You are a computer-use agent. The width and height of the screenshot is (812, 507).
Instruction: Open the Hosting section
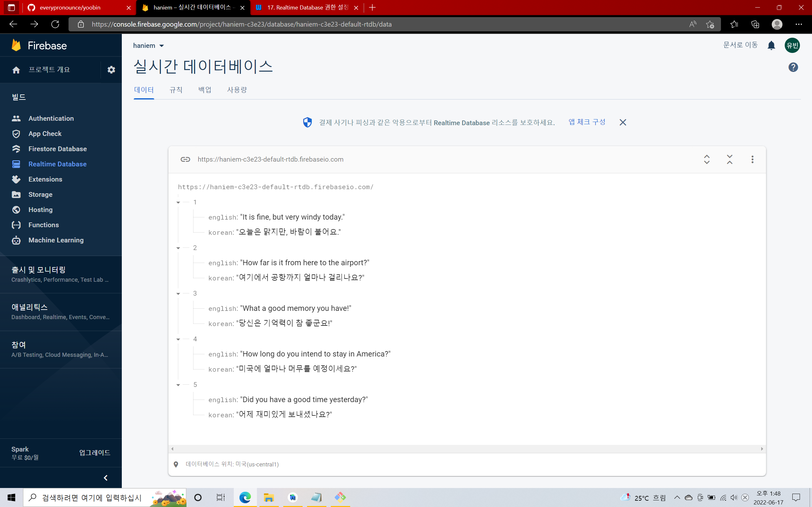pos(40,209)
